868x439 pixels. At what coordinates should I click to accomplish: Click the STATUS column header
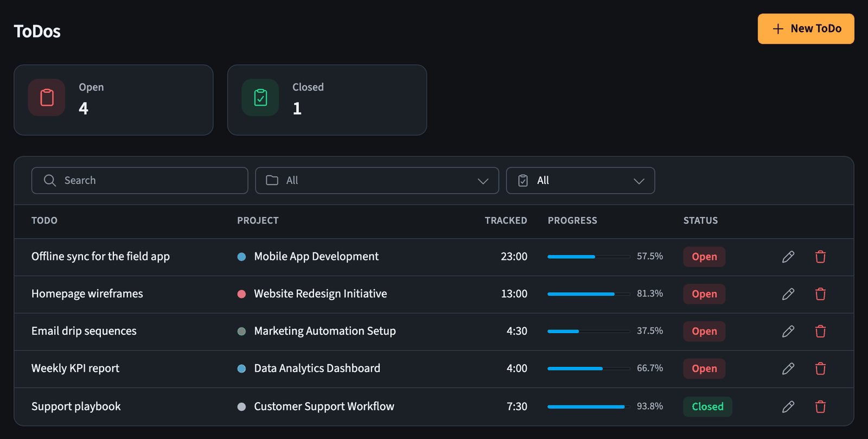700,221
